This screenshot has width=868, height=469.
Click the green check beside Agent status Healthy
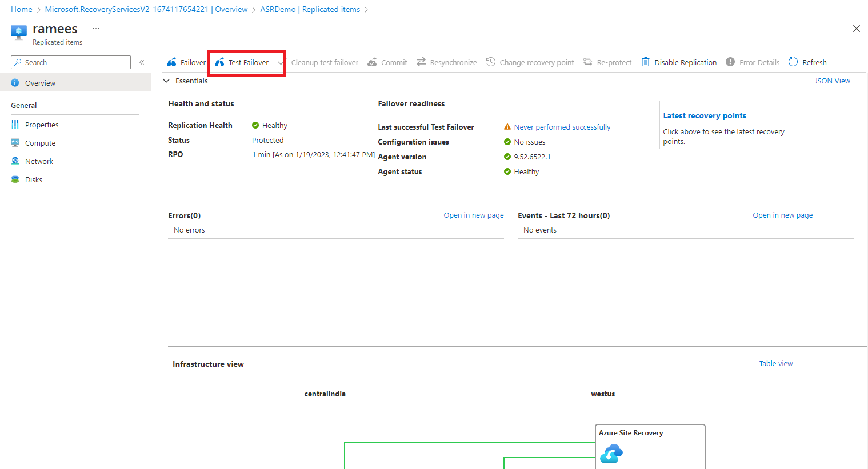click(x=507, y=171)
